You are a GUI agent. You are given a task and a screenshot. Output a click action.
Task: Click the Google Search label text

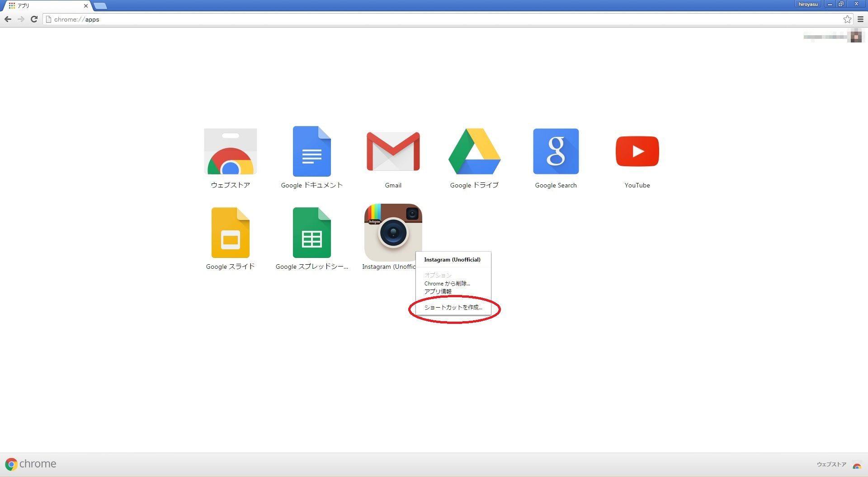tap(556, 185)
